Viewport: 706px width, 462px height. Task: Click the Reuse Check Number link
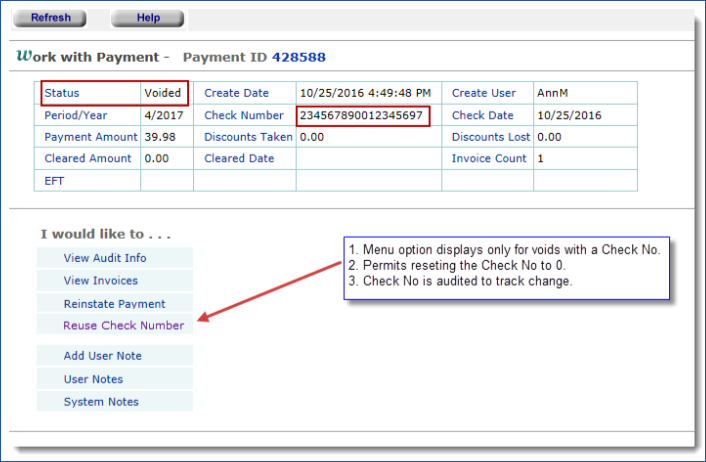[123, 325]
